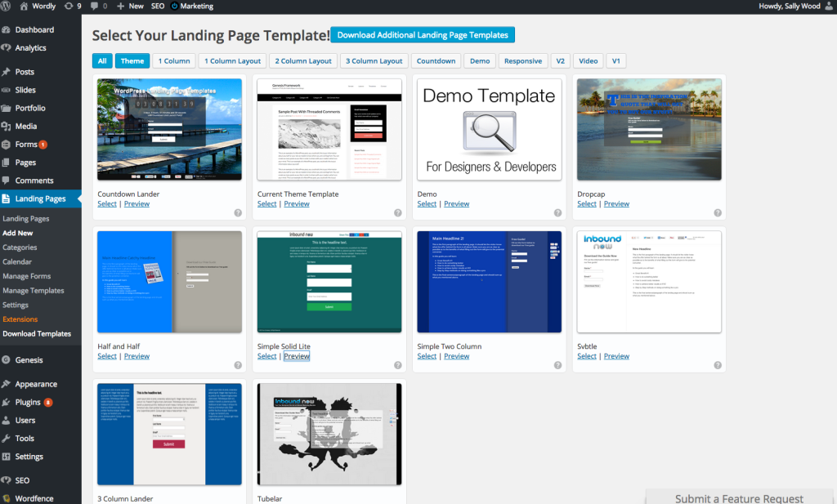Open the Wordfence sidebar item
The image size is (837, 504).
coord(34,497)
